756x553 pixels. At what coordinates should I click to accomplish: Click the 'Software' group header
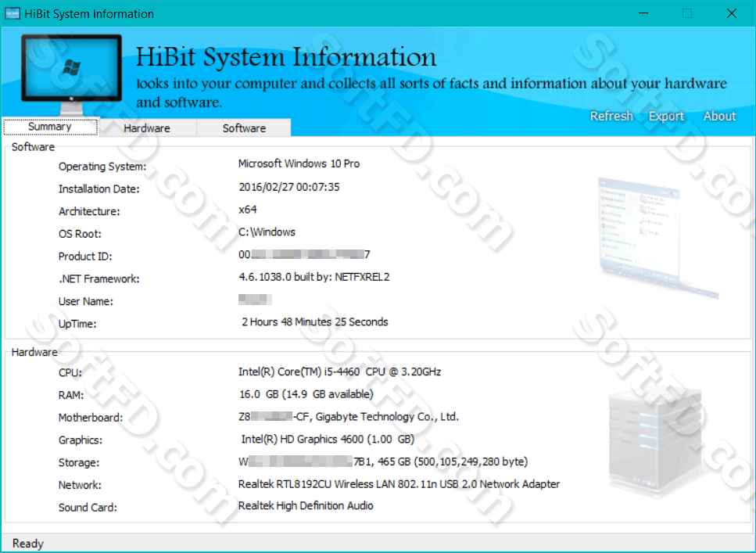[x=34, y=147]
